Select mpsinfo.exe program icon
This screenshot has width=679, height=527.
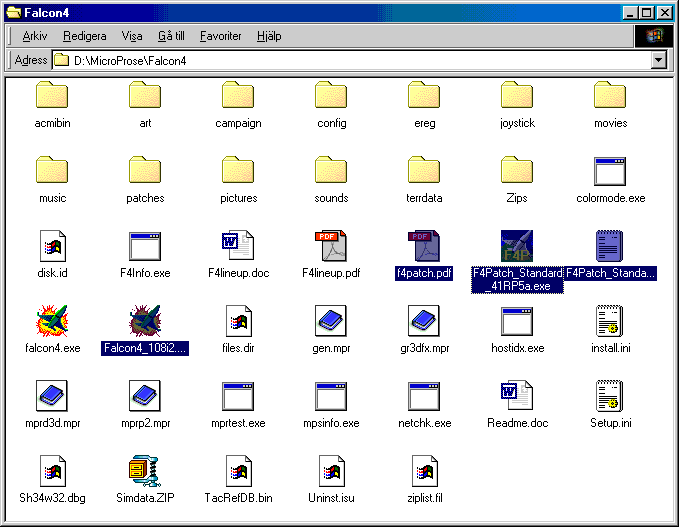click(331, 396)
